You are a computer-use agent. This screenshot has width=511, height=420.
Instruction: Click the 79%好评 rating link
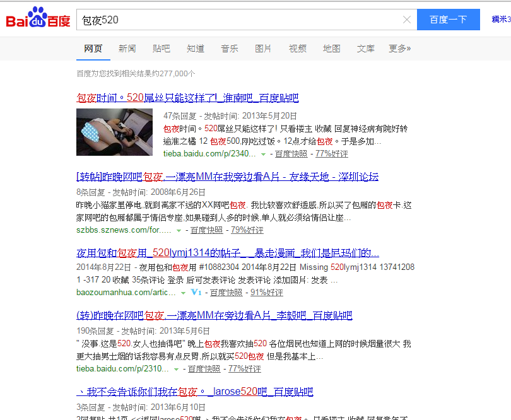point(247,230)
